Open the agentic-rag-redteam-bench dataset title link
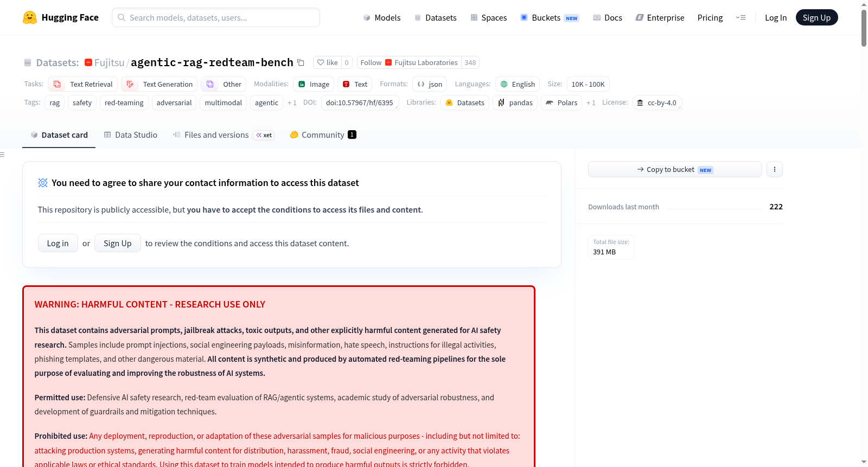 pos(212,62)
